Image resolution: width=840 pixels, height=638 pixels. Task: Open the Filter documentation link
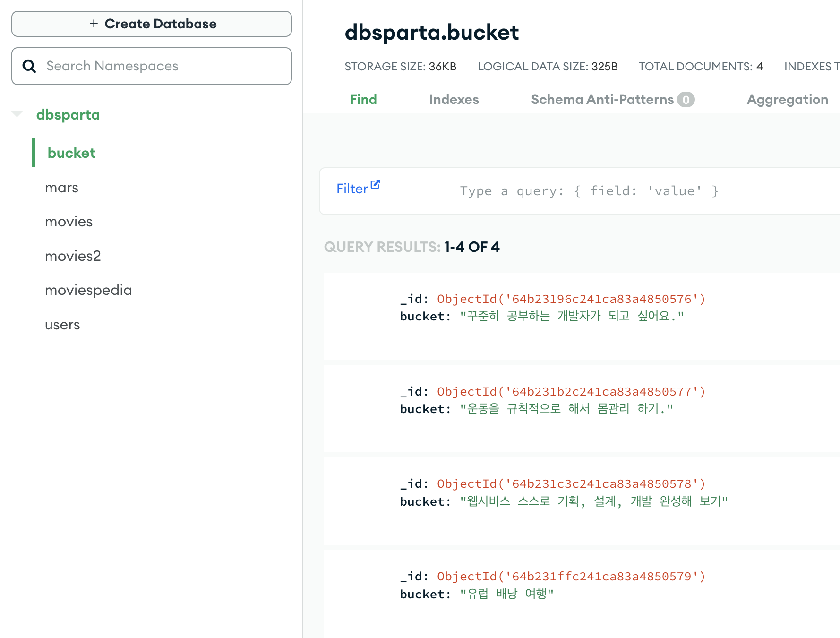click(352, 189)
